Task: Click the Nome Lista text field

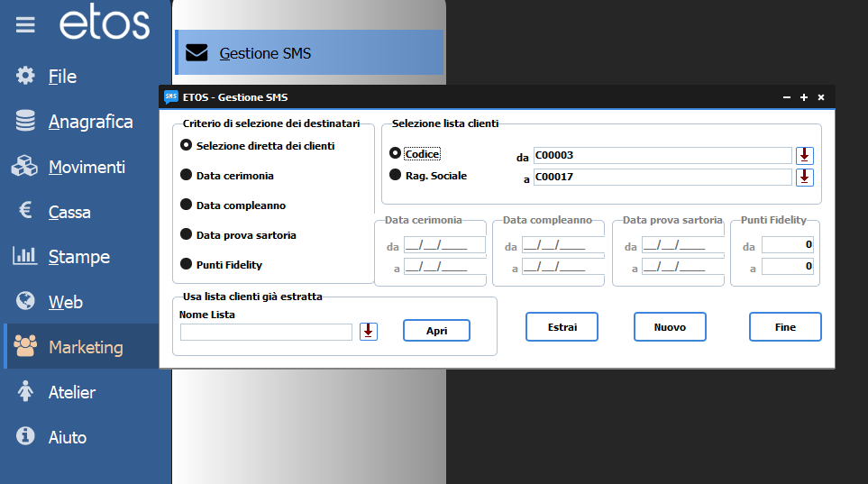Action: 266,332
